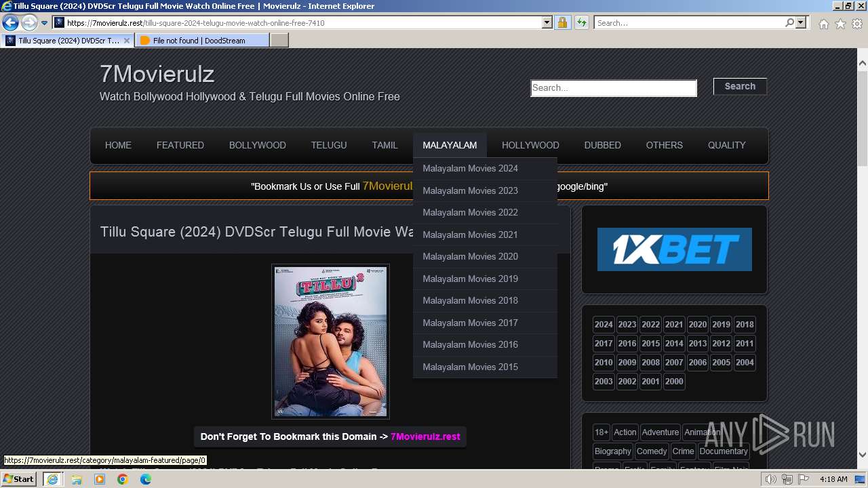Screen dimensions: 868x488
Task: Select Malayalam Movies 2023 submenu item
Action: pos(485,191)
